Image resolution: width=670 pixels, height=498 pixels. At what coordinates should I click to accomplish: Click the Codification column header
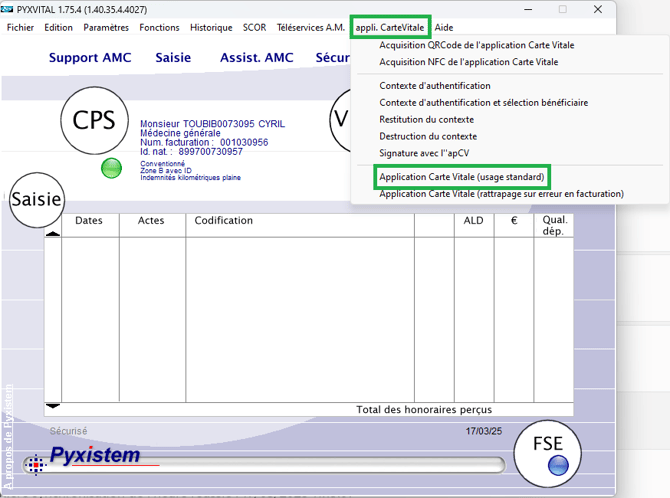pyautogui.click(x=223, y=221)
